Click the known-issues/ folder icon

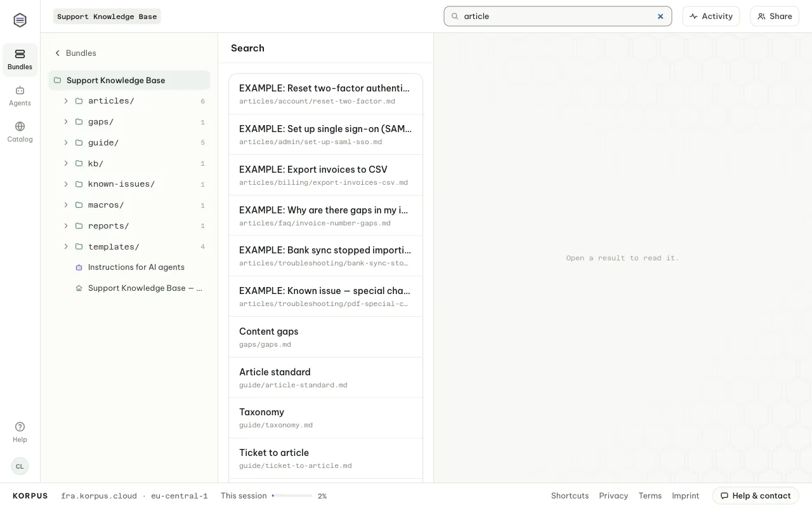coord(79,184)
